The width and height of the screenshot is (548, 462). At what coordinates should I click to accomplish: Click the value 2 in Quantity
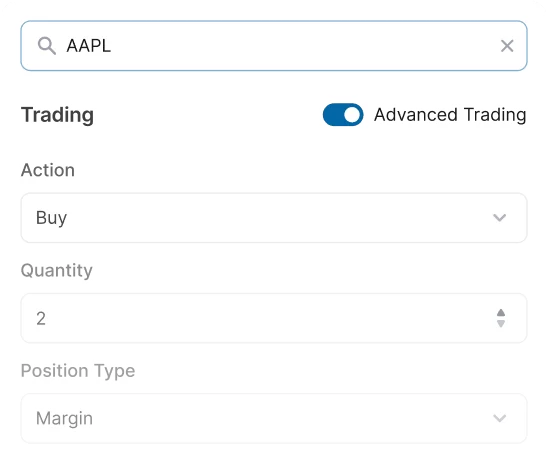pos(41,318)
